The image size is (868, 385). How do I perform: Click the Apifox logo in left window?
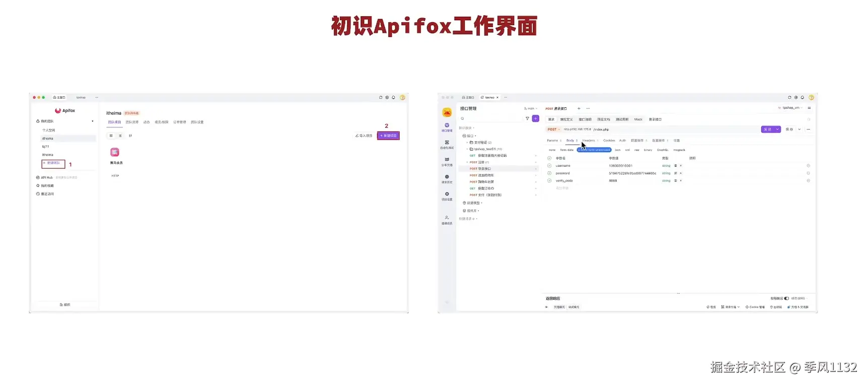point(65,110)
